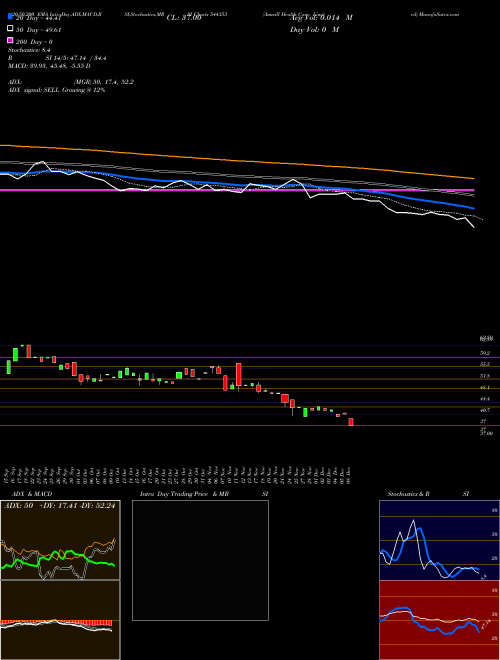
Task: Click 'Intra Day Trading Price & MR' heading
Action: click(x=184, y=494)
